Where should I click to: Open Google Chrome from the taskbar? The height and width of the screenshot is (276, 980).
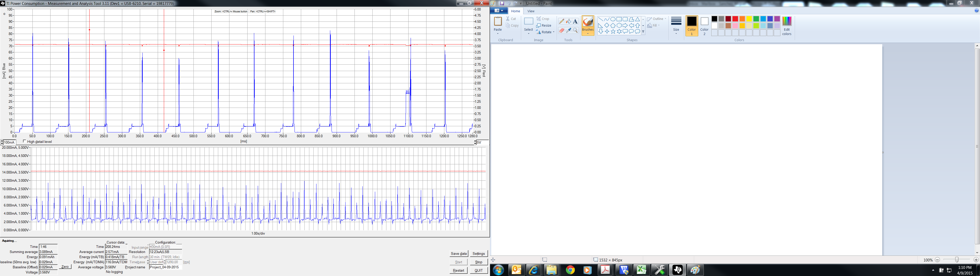570,270
